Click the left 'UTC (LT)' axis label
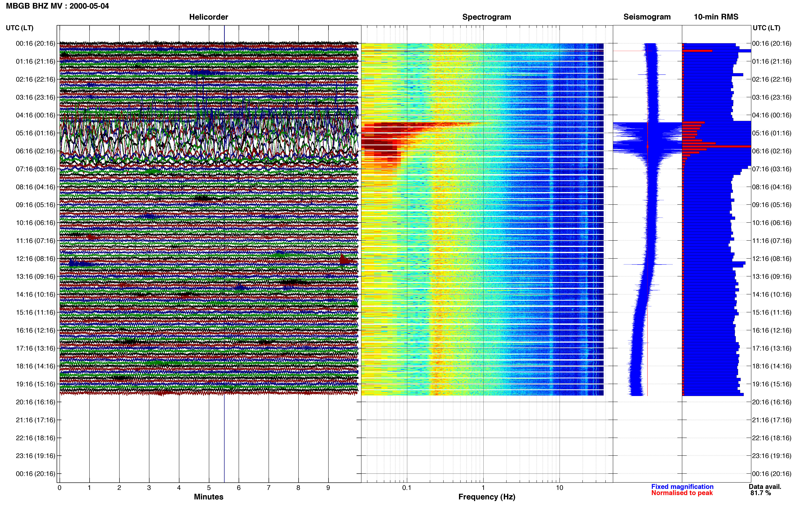This screenshot has height=508, width=812. (19, 28)
